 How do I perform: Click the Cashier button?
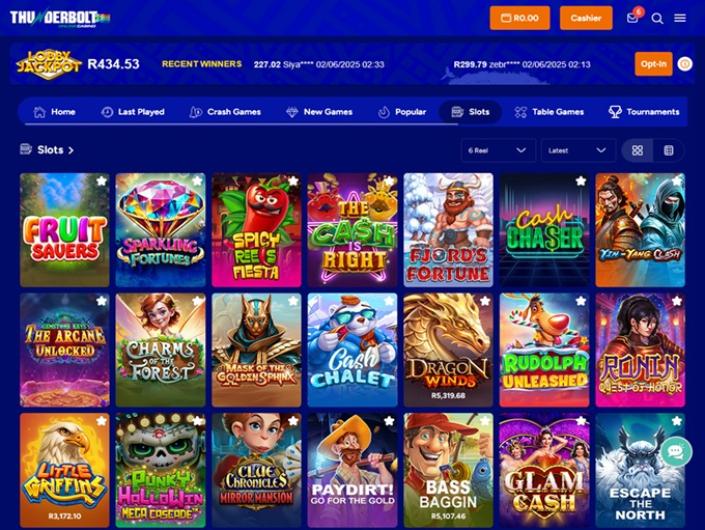coord(586,18)
